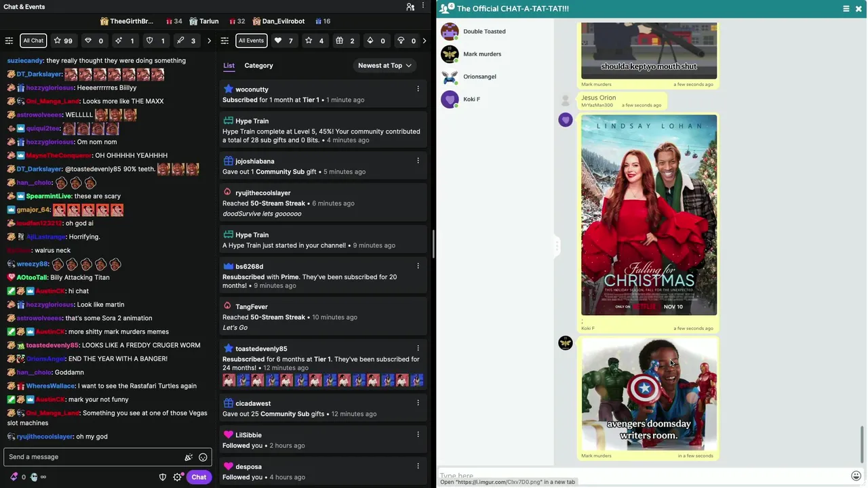Click suziecandy username in chat
This screenshot has width=868, height=488.
(x=25, y=60)
